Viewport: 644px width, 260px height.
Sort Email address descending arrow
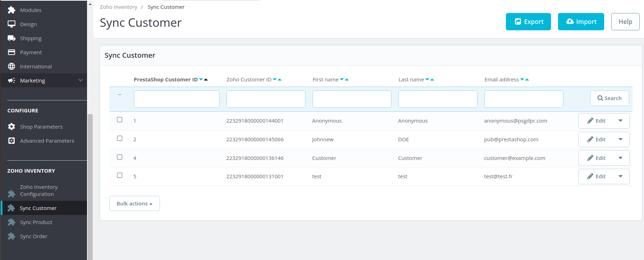(522, 80)
